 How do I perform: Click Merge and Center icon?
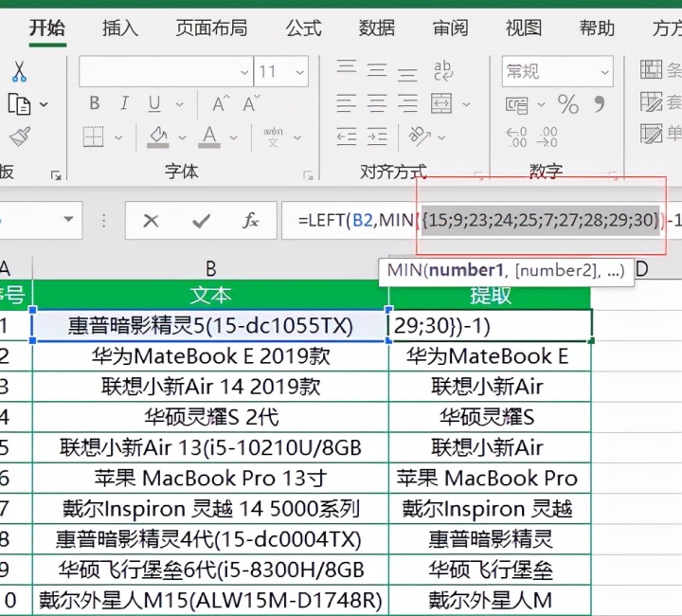tap(441, 104)
